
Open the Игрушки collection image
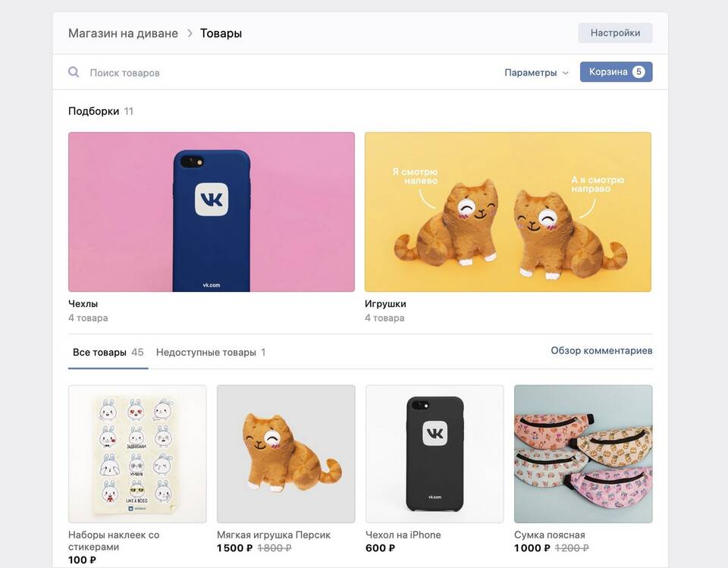coord(508,212)
